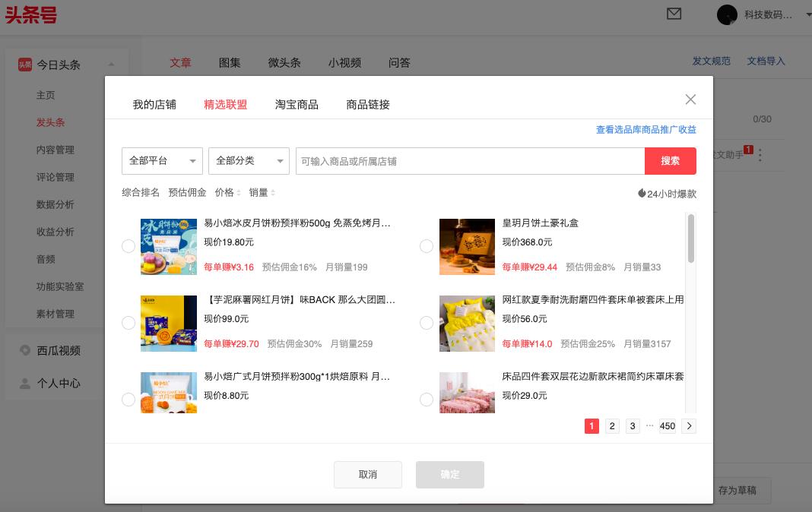
Task: Open the 查看选品库商品推广收益 link
Action: coord(645,130)
